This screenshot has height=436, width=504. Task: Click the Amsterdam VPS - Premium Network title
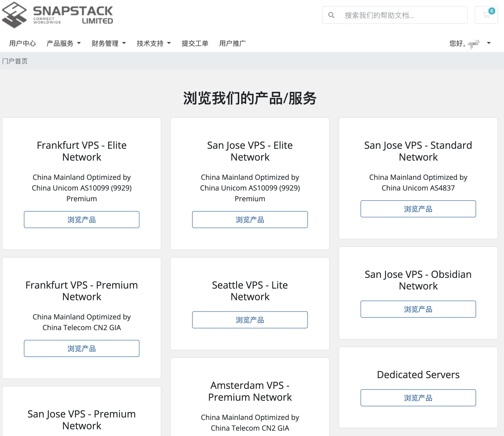(x=250, y=391)
